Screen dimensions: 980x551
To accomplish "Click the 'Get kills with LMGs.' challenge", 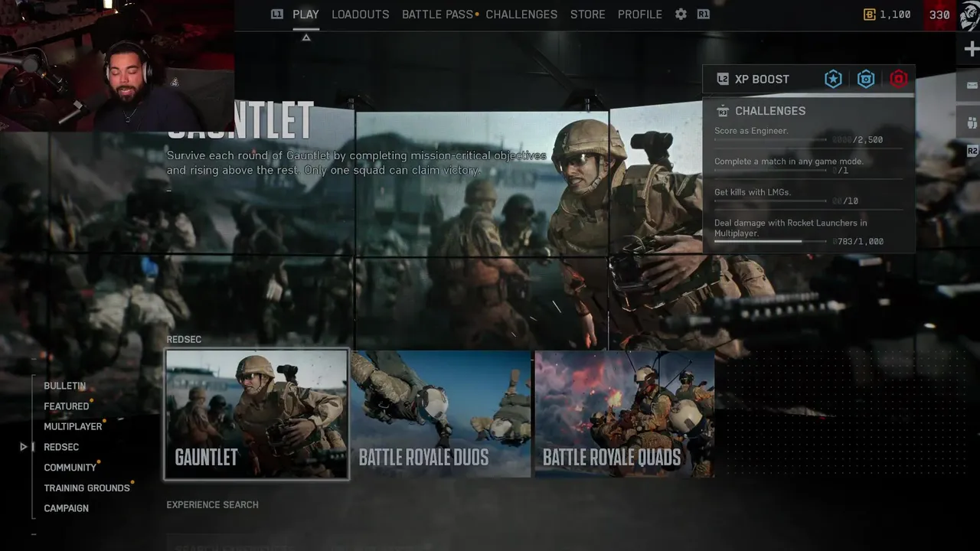I will tap(753, 192).
